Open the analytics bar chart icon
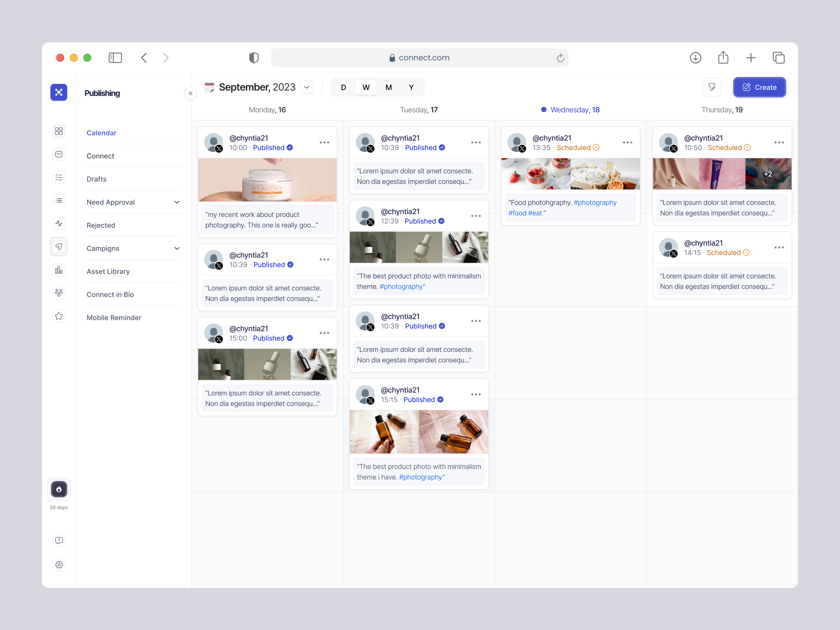 pos(59,270)
